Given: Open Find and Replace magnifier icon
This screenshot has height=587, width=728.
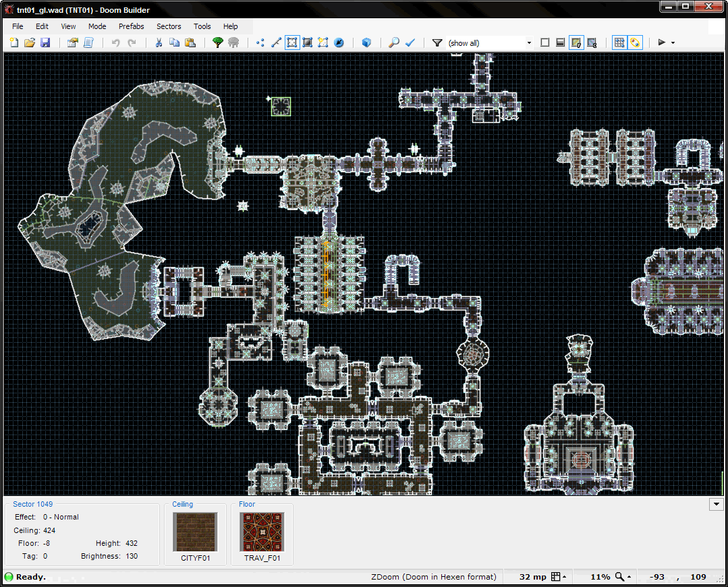Looking at the screenshot, I should pos(394,43).
